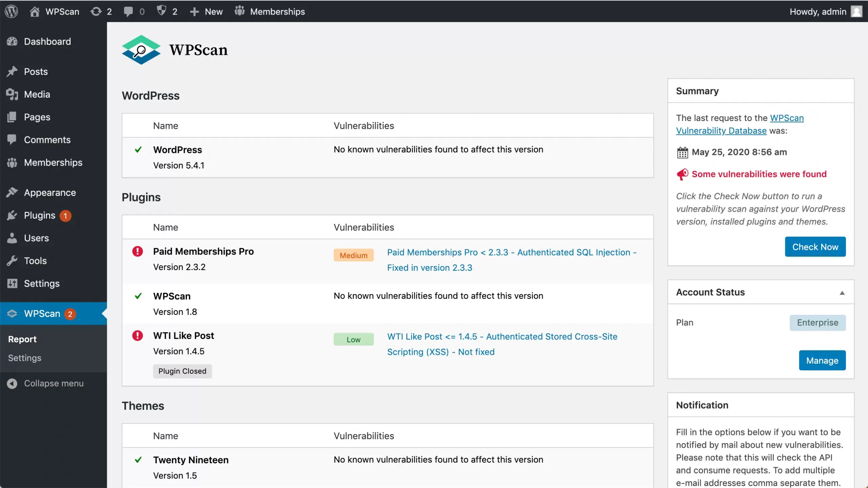Open Report under WPScan menu
This screenshot has height=488, width=868.
click(22, 339)
